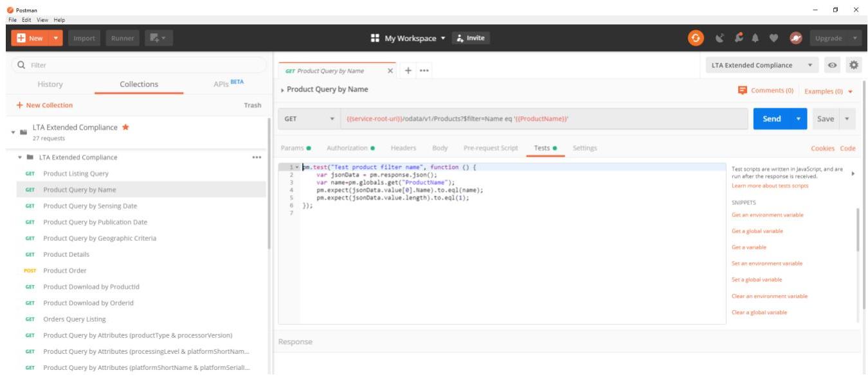Click the search magnifier icon in Filter box

(x=21, y=65)
